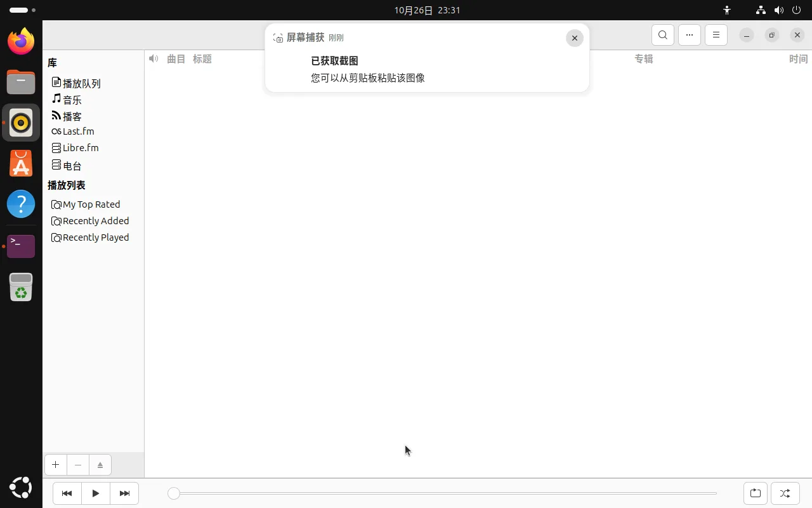
Task: Click the podcast feed icon
Action: pyautogui.click(x=56, y=116)
